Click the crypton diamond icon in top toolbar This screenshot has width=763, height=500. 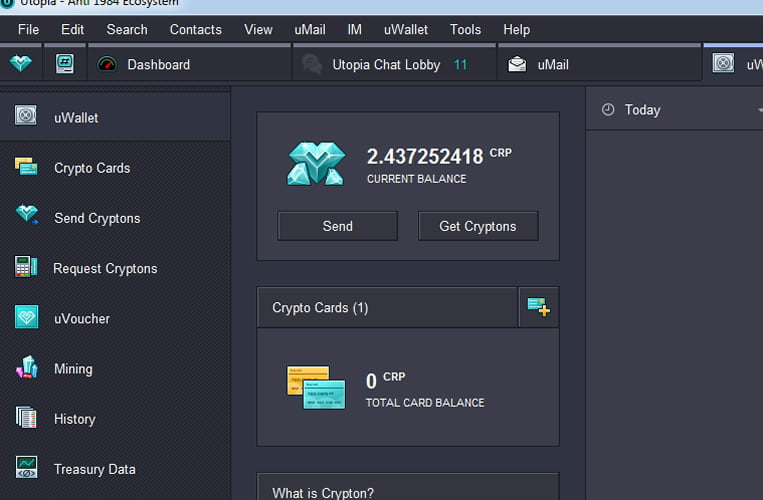click(x=21, y=64)
